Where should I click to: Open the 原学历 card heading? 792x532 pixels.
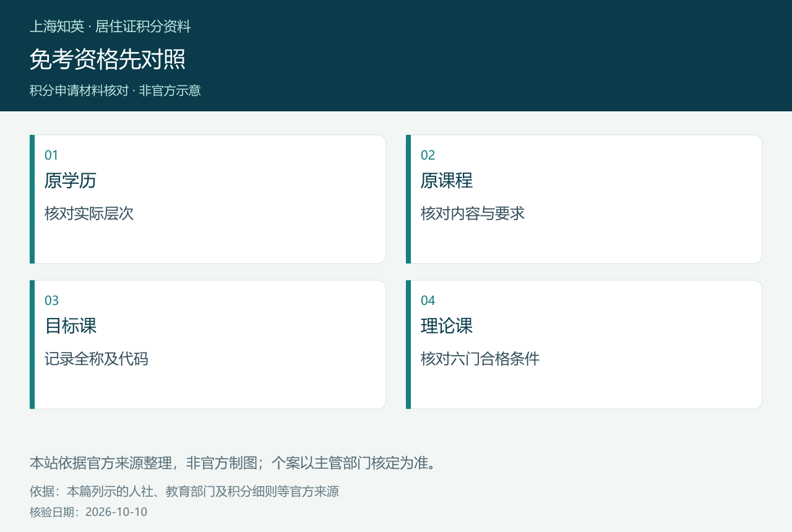coord(71,181)
